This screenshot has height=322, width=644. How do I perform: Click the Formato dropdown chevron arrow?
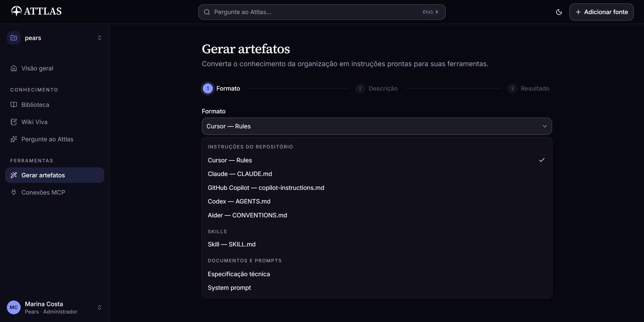click(x=545, y=126)
